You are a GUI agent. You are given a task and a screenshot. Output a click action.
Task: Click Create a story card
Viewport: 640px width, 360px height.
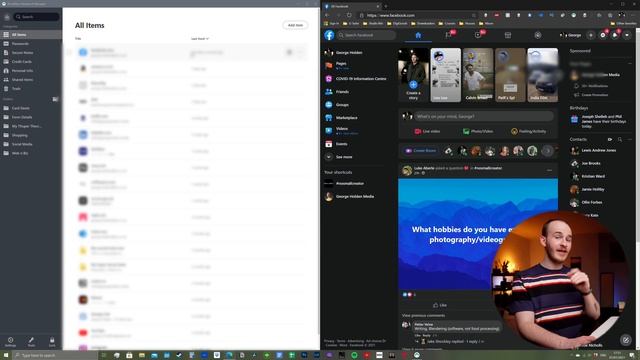tap(413, 75)
